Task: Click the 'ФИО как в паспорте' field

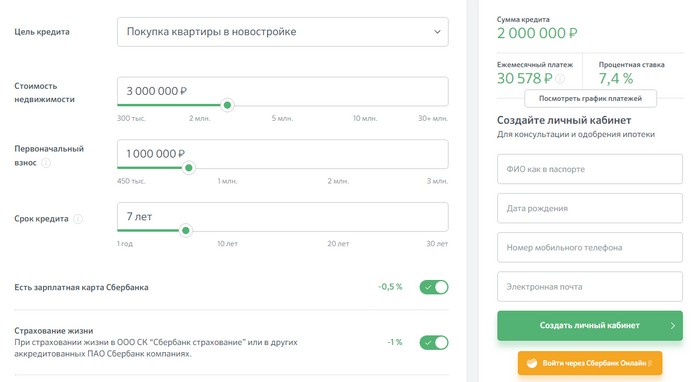Action: pos(590,169)
